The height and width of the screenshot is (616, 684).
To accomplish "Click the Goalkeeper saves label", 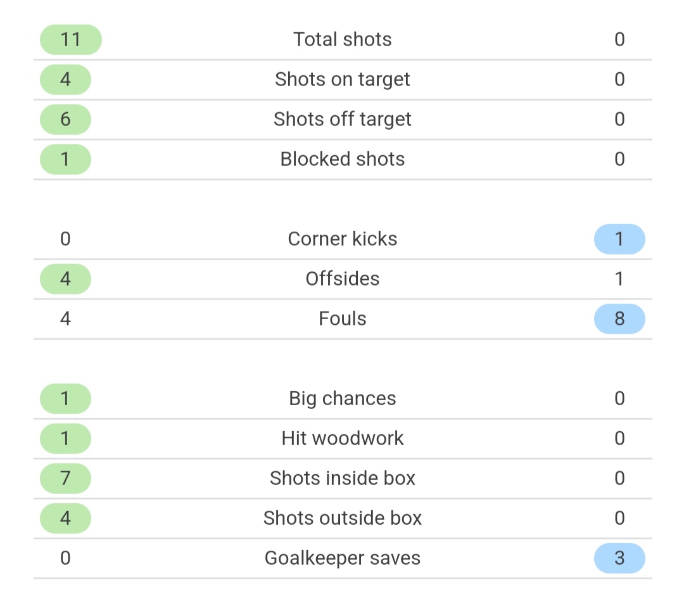I will click(343, 558).
